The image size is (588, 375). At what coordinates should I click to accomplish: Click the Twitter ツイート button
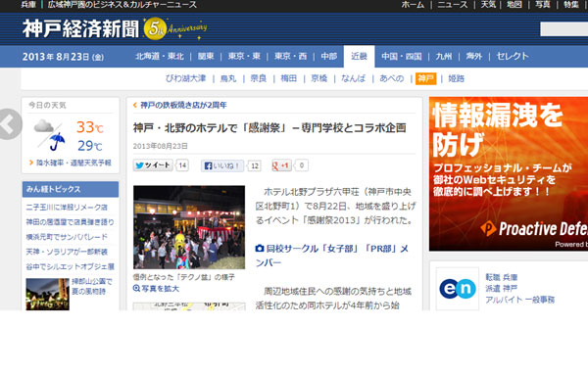[153, 165]
